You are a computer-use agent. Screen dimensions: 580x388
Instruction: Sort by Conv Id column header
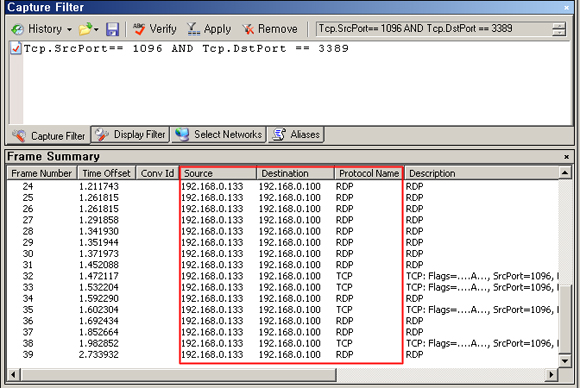(158, 173)
